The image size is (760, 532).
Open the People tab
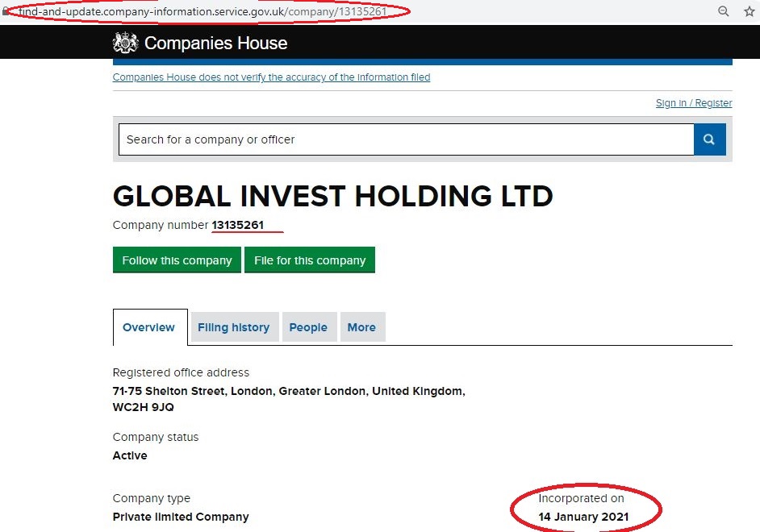tap(309, 327)
